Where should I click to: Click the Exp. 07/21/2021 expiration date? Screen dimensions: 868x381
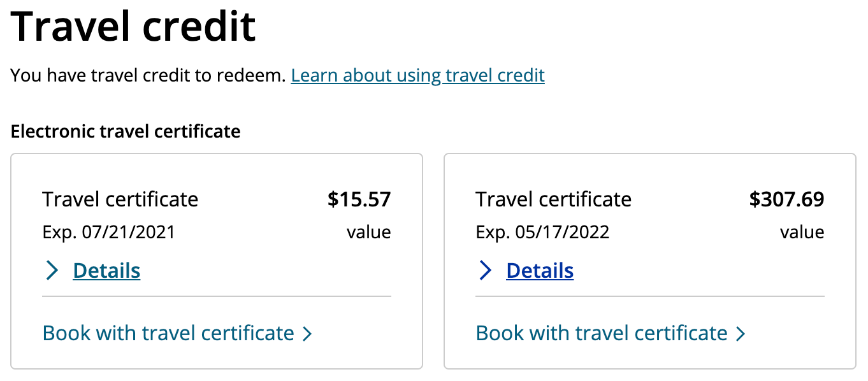[108, 232]
